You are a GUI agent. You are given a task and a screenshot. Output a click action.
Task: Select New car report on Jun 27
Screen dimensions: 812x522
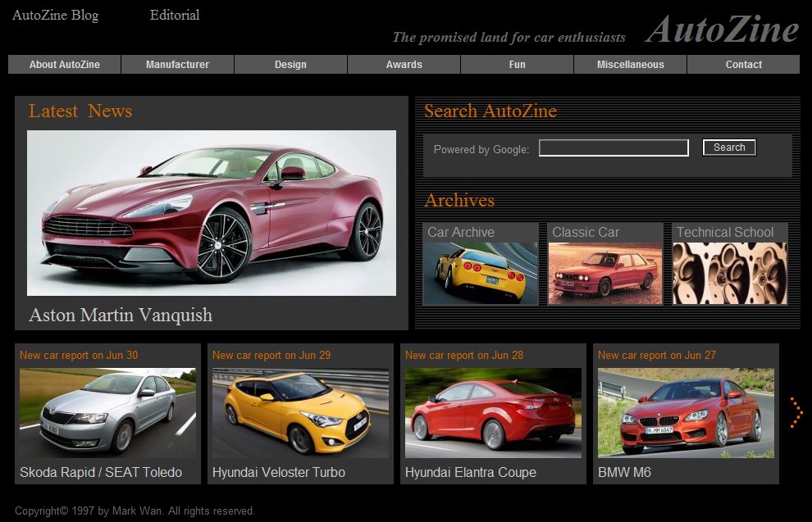point(657,356)
